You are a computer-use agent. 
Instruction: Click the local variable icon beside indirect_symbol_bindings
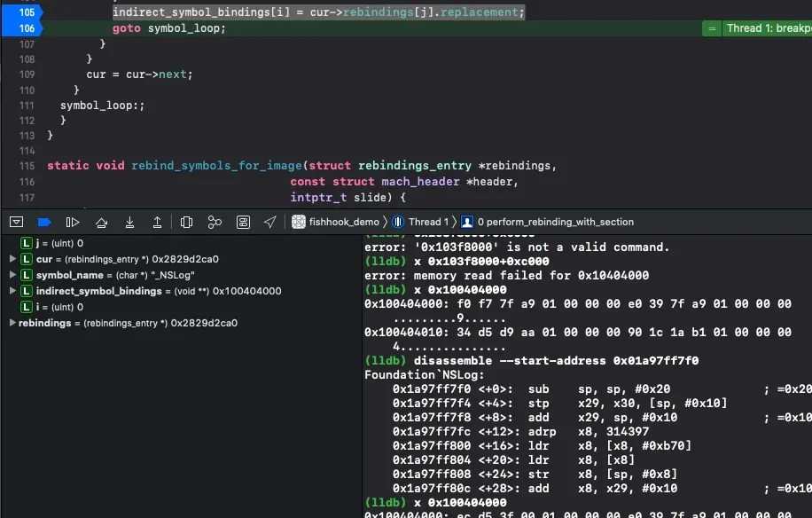click(27, 291)
